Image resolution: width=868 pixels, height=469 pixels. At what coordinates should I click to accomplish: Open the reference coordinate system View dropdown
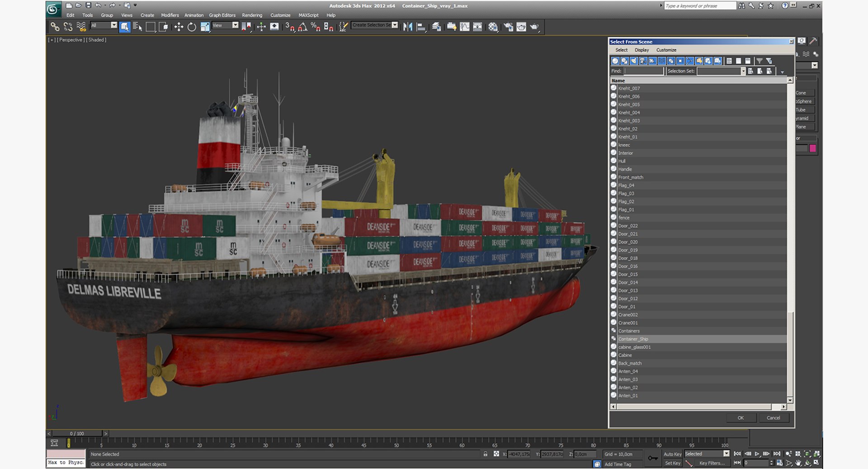(235, 25)
